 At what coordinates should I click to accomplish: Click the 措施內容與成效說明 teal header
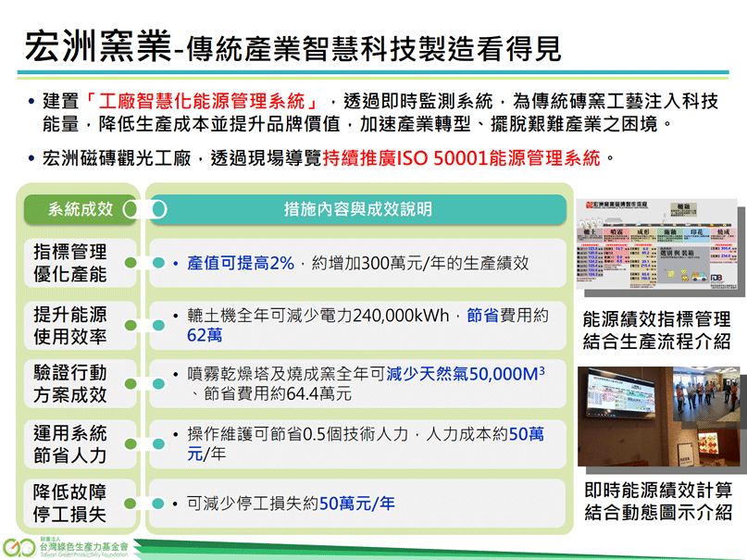358,209
